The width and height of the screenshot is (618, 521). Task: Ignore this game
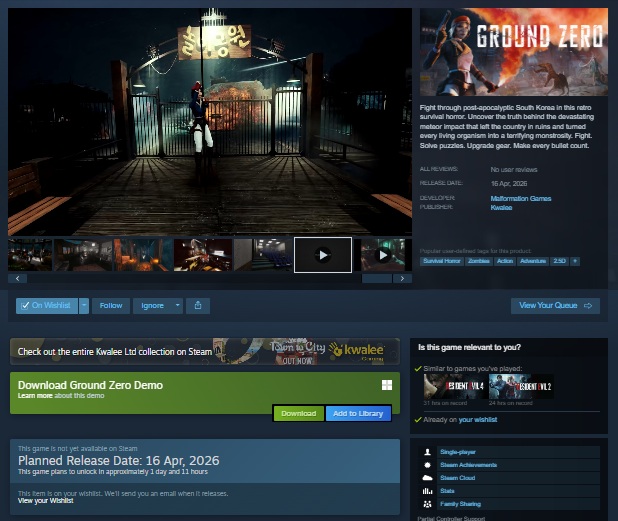[x=153, y=306]
